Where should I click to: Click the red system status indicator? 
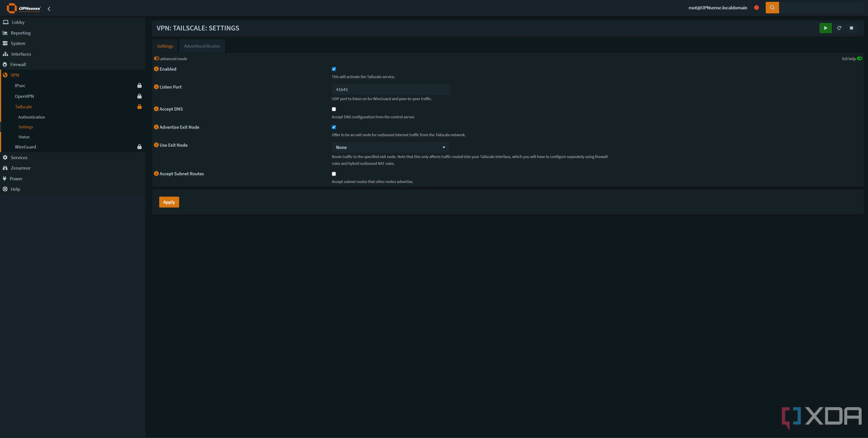click(x=756, y=7)
